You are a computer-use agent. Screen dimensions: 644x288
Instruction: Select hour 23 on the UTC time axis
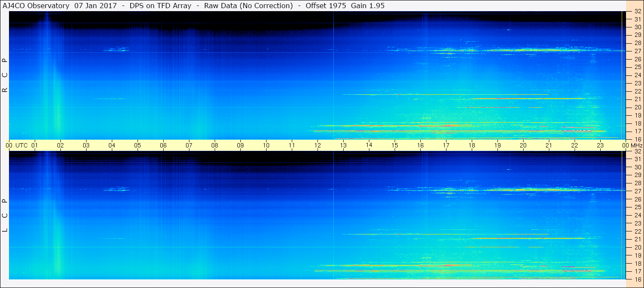(x=600, y=145)
